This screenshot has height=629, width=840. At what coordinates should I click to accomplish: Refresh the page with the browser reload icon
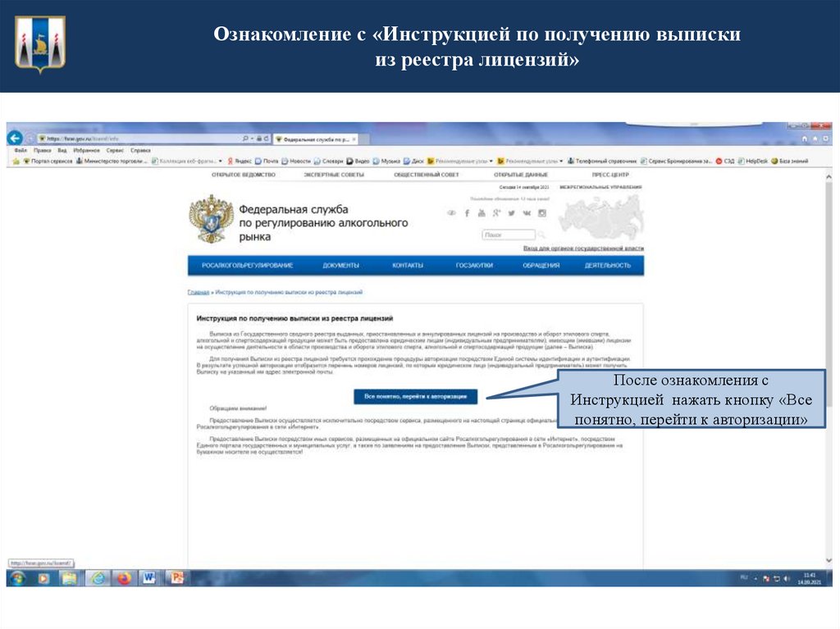(266, 139)
